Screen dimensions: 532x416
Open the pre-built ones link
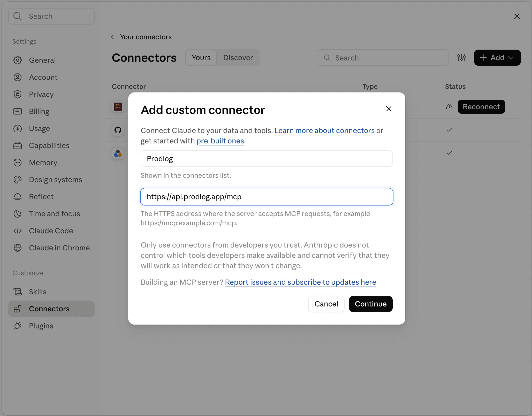point(220,141)
